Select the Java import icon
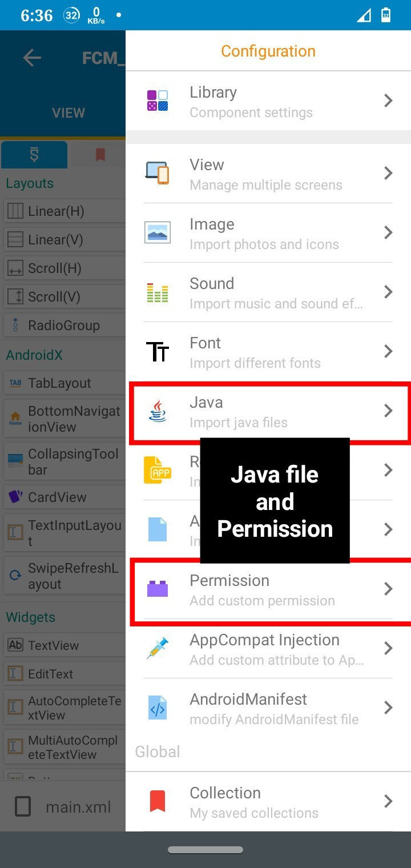 158,411
